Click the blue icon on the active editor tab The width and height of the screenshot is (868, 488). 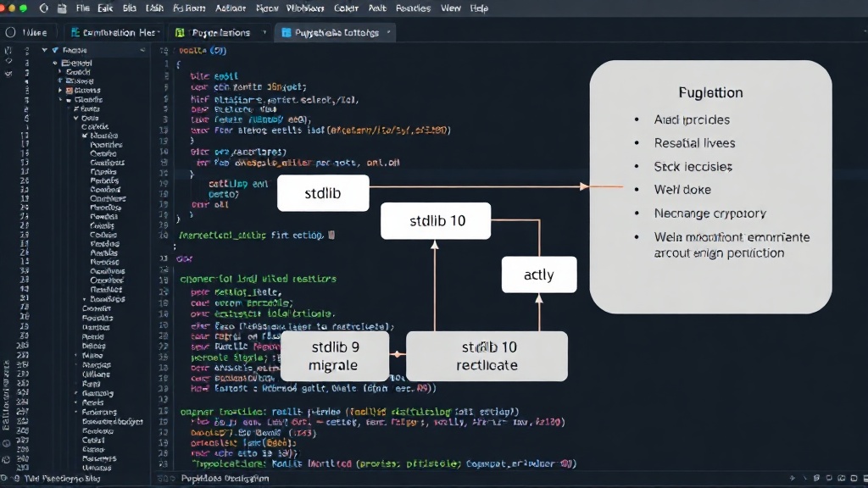287,33
